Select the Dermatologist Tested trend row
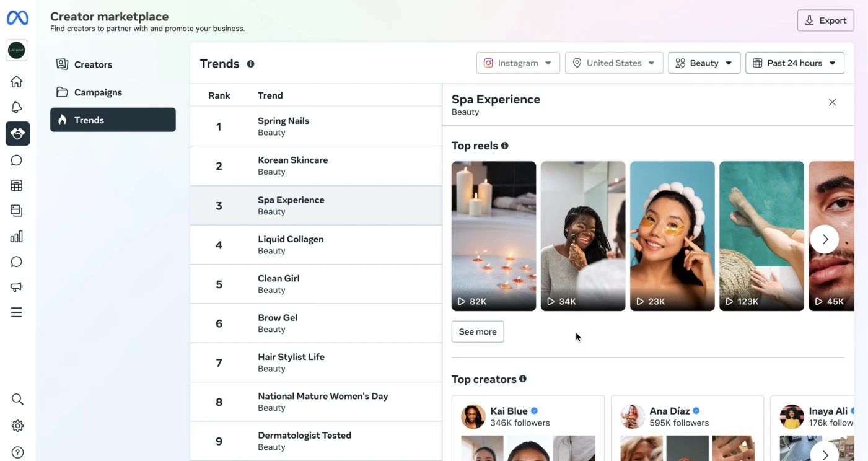 point(316,441)
